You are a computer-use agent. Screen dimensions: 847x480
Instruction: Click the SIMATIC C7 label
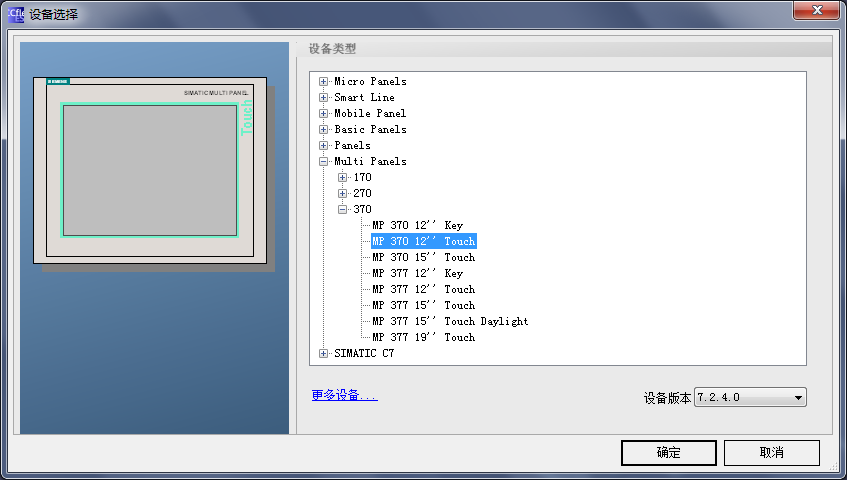pos(364,353)
